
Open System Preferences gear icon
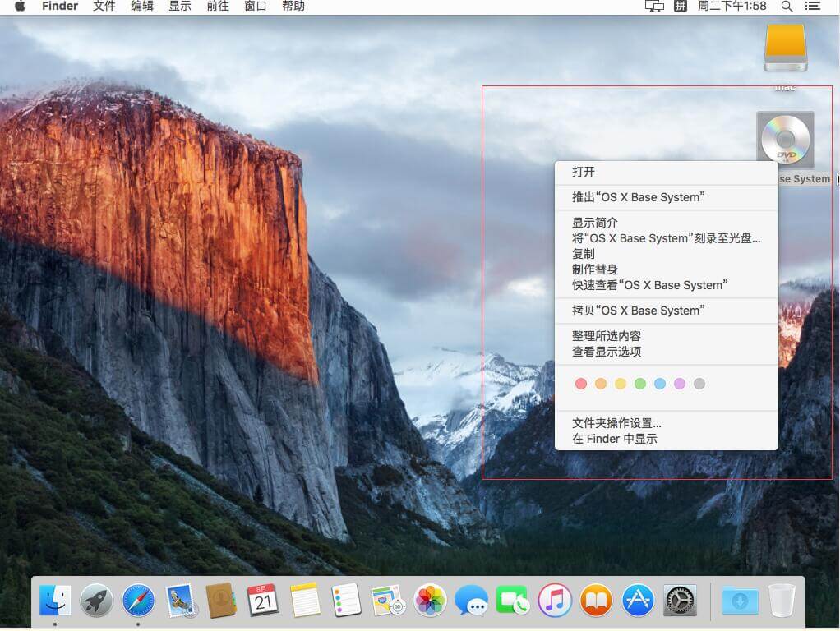[x=680, y=600]
